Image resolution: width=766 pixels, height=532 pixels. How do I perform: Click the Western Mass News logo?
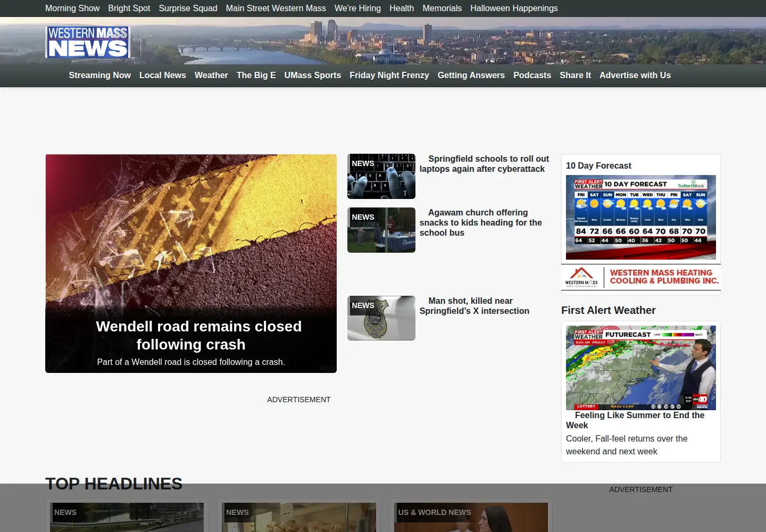click(88, 42)
